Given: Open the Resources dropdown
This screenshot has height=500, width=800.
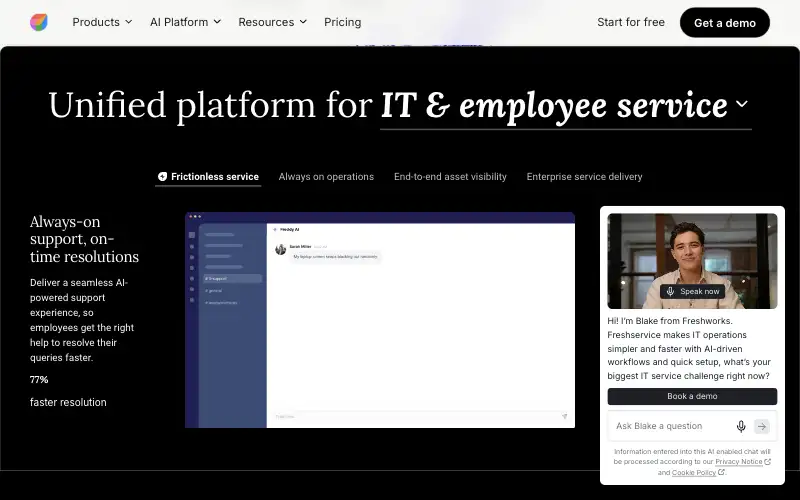Looking at the screenshot, I should (272, 22).
